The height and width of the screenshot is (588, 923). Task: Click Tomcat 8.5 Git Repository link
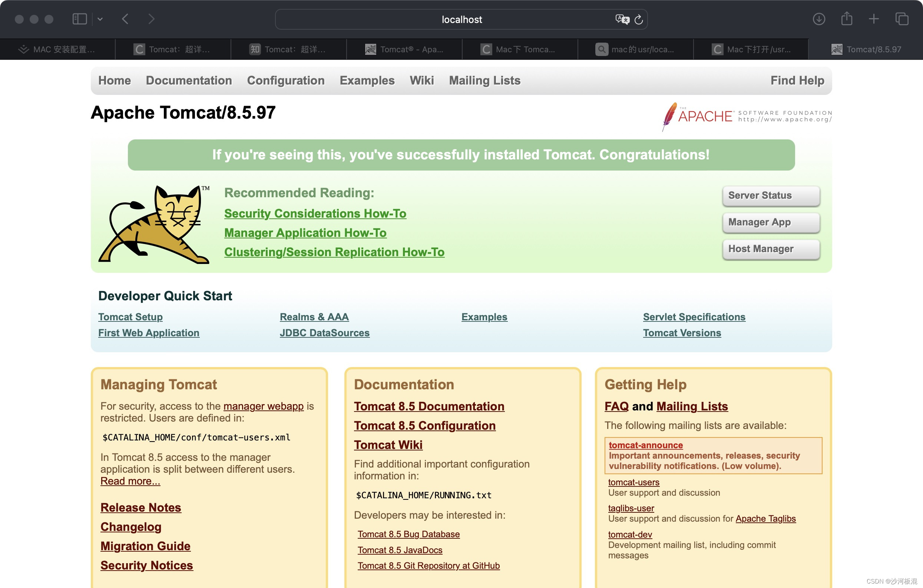click(430, 565)
